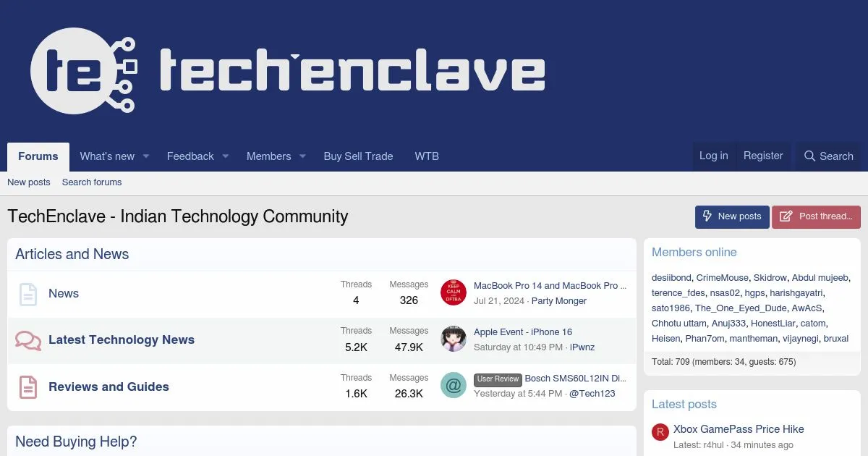Open the Members online heading link
The width and height of the screenshot is (868, 456).
pos(694,252)
